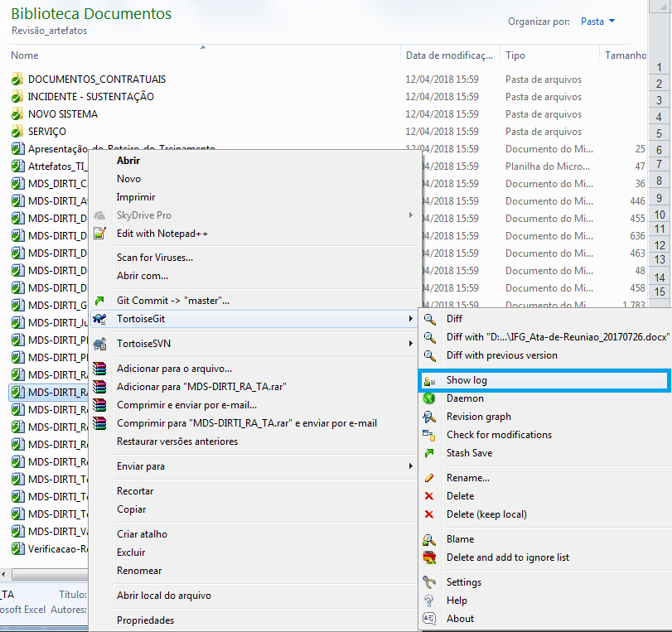Choose Propriedades from context menu

[145, 620]
